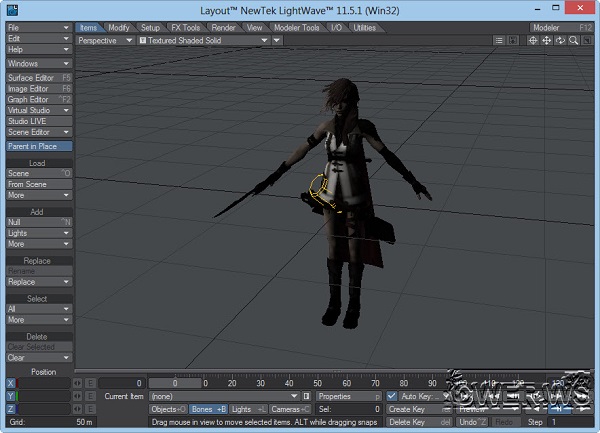The width and height of the screenshot is (600, 433).
Task: Click Load Scene button
Action: 39,173
